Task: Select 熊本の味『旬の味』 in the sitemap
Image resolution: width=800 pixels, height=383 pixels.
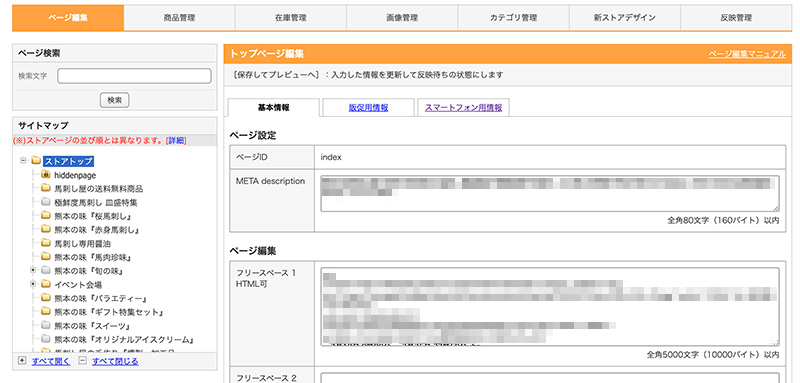Action: point(89,271)
